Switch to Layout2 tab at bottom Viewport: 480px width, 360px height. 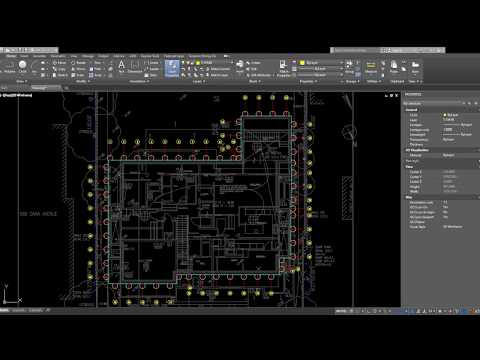click(35, 310)
